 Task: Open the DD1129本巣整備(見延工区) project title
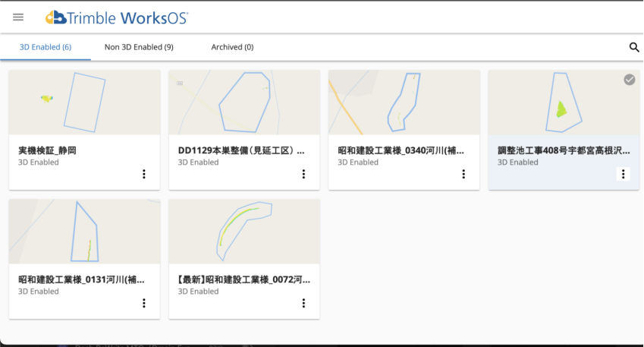241,150
